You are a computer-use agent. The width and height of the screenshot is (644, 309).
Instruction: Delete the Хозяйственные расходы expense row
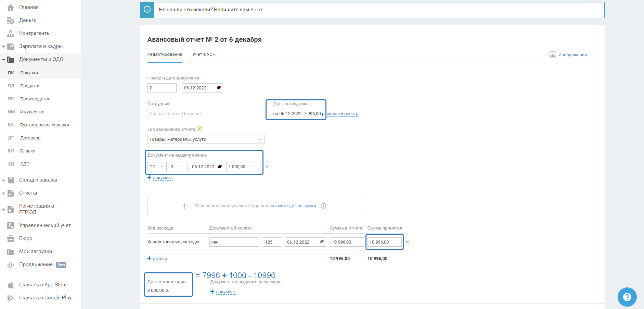coord(407,242)
